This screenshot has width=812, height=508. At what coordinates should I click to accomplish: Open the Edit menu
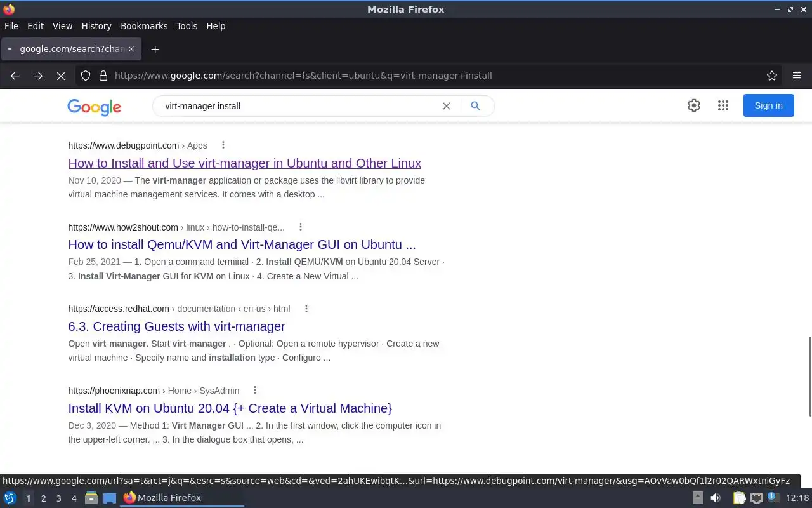(36, 26)
